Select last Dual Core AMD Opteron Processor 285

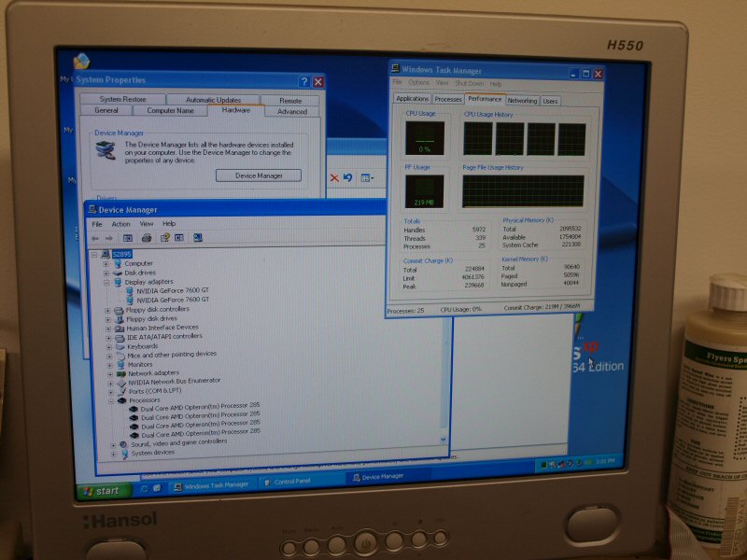[x=201, y=434]
